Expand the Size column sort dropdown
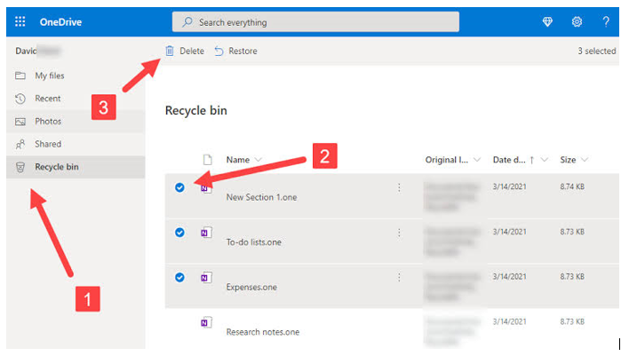This screenshot has height=364, width=629. click(585, 160)
